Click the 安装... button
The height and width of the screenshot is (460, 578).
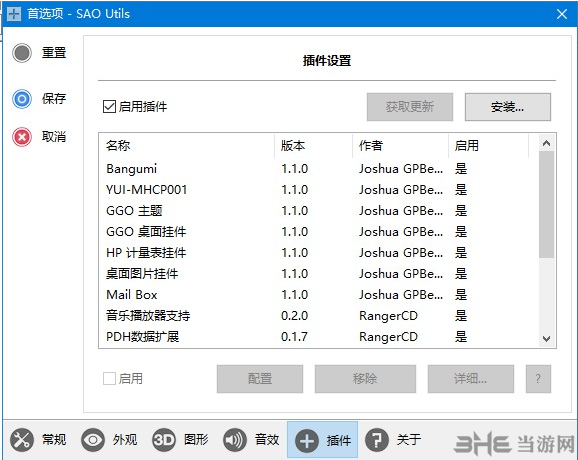[508, 107]
